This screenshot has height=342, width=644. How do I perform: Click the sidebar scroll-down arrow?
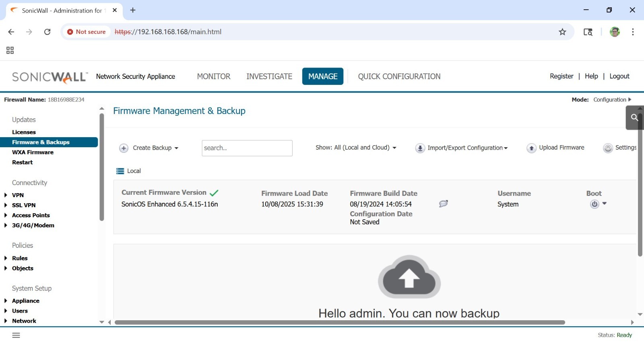pyautogui.click(x=102, y=322)
